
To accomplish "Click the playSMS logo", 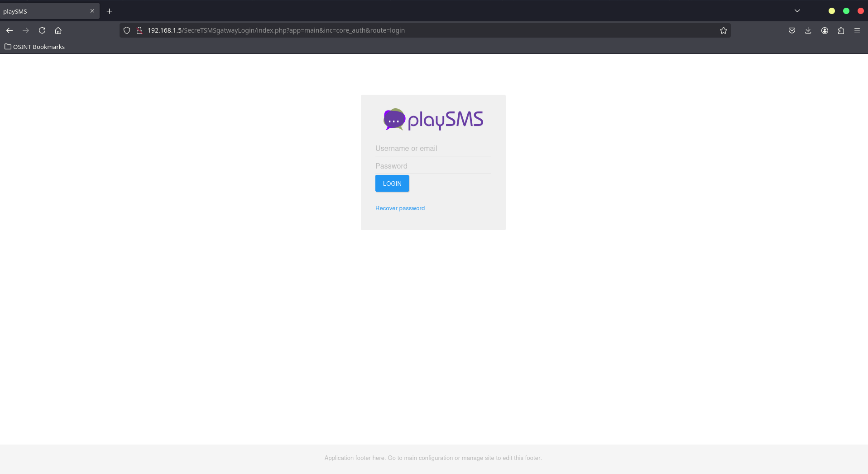I will 433,120.
